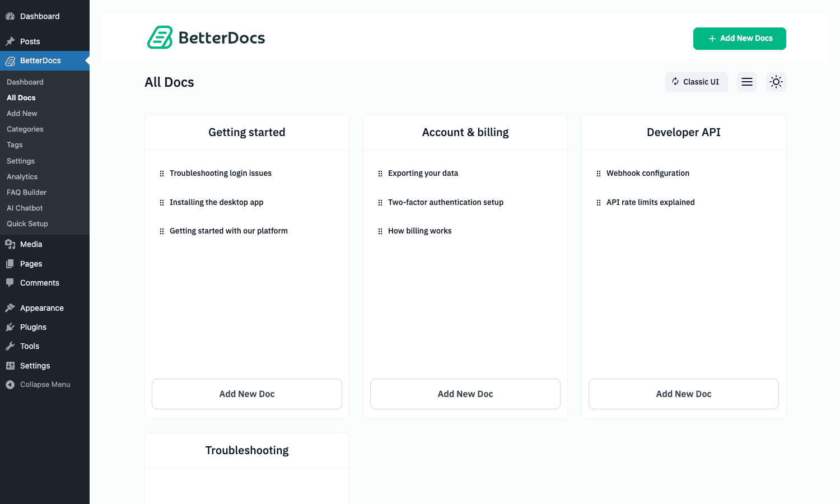Open Categories submenu item
840x504 pixels.
(x=25, y=129)
